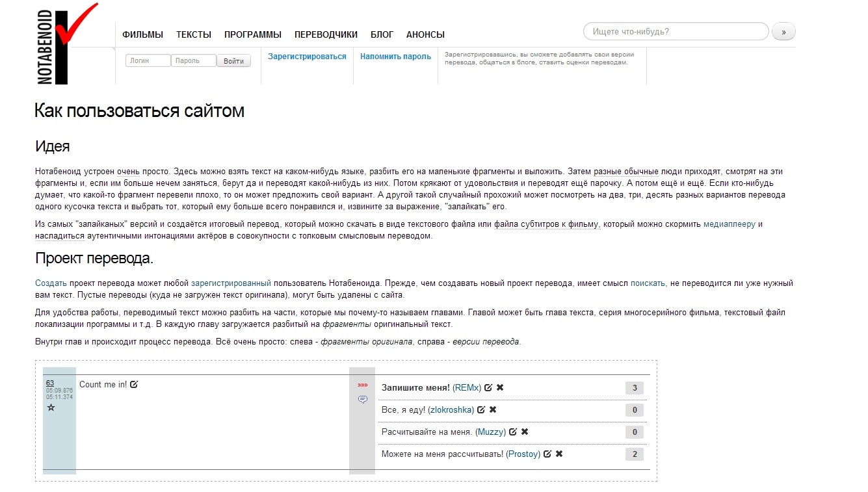This screenshot has height=492, width=868.
Task: Click the star bookmark icon under fragment 63
Action: point(51,408)
